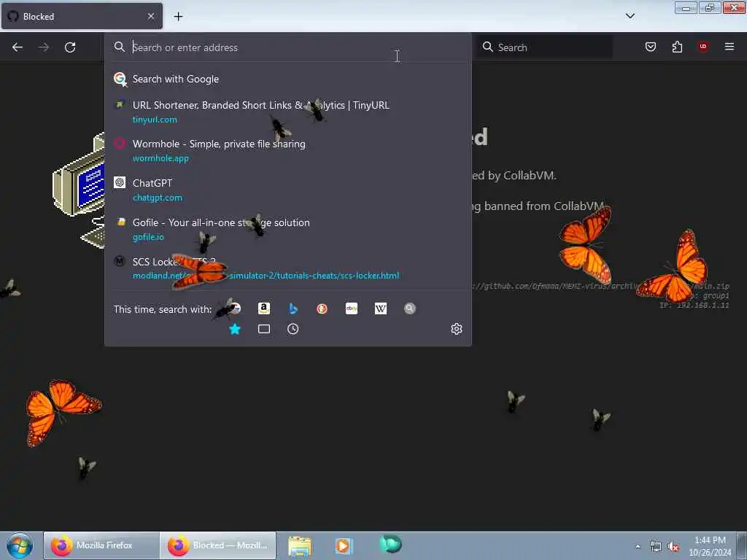
Task: Click chatgpt.com address text
Action: point(158,198)
